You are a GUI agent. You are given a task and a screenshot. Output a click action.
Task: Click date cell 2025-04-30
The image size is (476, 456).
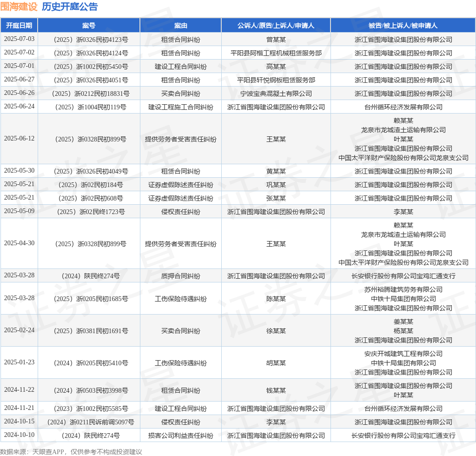[x=19, y=243]
